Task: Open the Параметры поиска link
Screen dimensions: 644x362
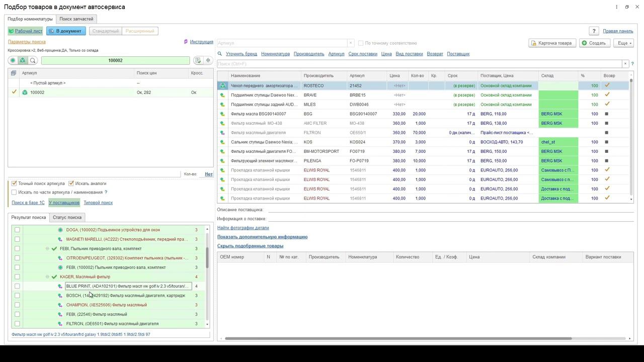Action: click(27, 42)
